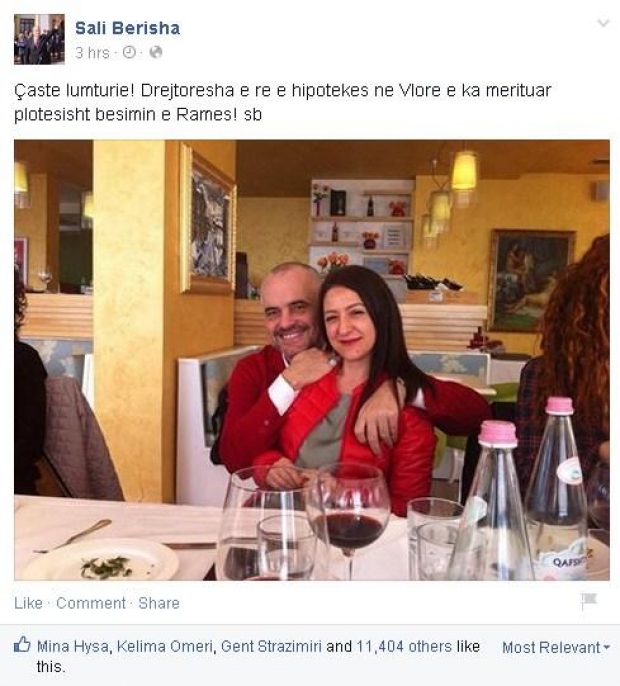The height and width of the screenshot is (686, 620).
Task: Click the Most Relevant dropdown arrow
Action: (x=606, y=648)
